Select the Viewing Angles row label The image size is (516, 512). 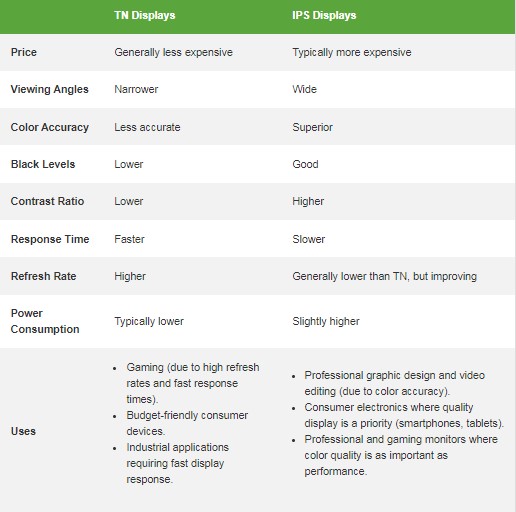coord(50,89)
